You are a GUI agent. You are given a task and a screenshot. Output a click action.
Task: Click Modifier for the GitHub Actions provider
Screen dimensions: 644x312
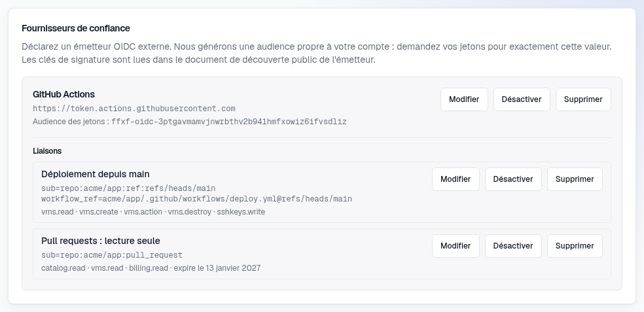[x=464, y=99]
